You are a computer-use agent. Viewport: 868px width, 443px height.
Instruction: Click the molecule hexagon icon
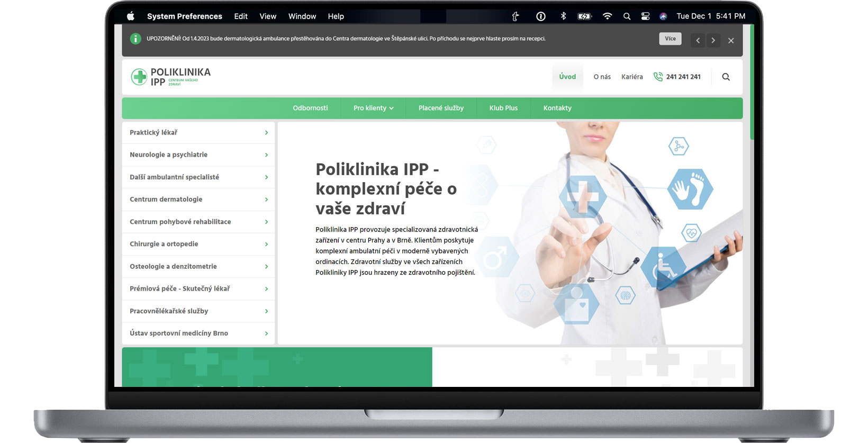pyautogui.click(x=679, y=146)
